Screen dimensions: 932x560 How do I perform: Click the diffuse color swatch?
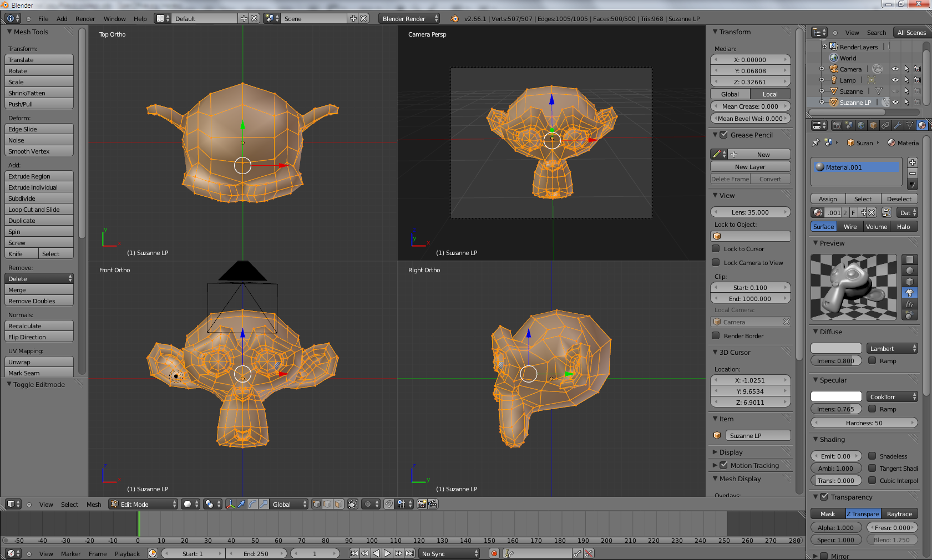tap(836, 348)
